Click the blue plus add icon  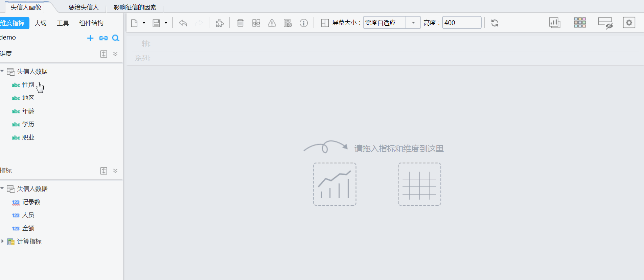pyautogui.click(x=90, y=38)
